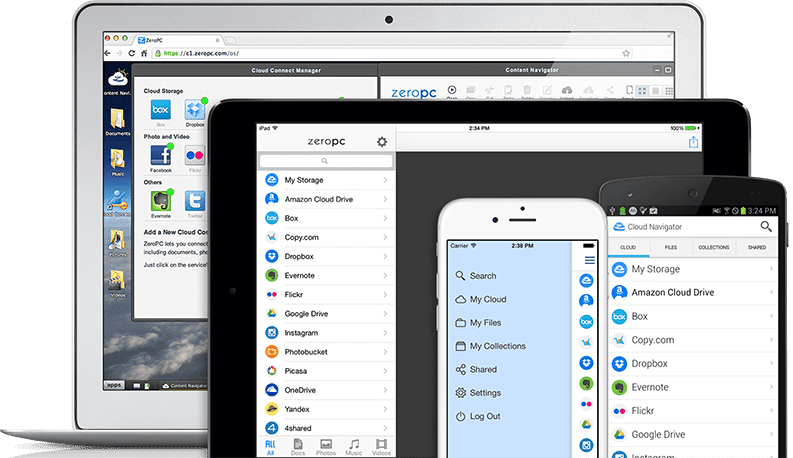793x458 pixels.
Task: Tap My Files in iPhone menu
Action: click(x=478, y=323)
